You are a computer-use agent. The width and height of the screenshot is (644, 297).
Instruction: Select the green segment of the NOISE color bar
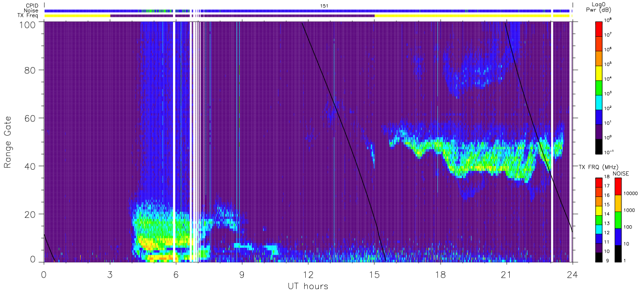618,219
